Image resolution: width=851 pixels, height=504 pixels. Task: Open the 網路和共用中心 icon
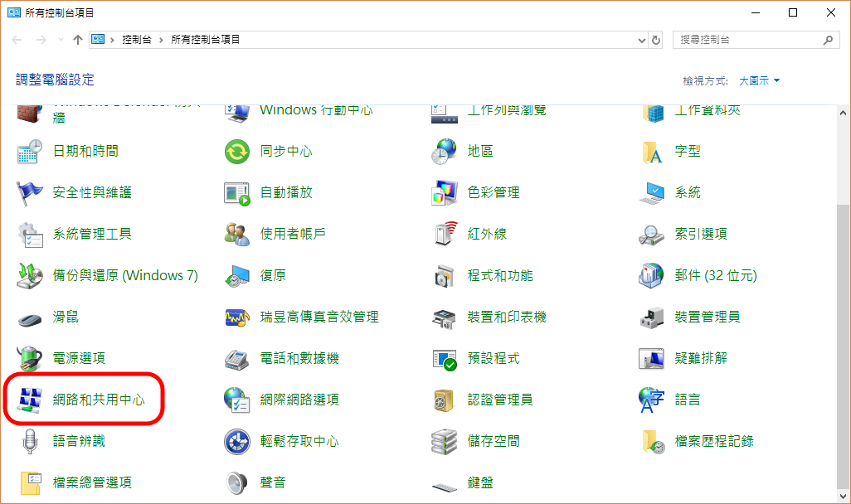pos(30,400)
